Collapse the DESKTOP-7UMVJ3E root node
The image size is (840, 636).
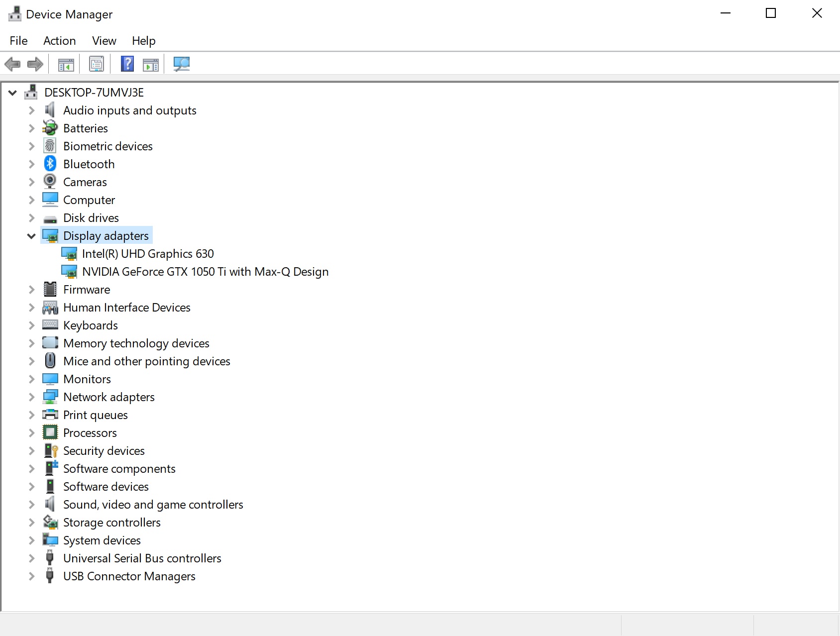pyautogui.click(x=13, y=93)
